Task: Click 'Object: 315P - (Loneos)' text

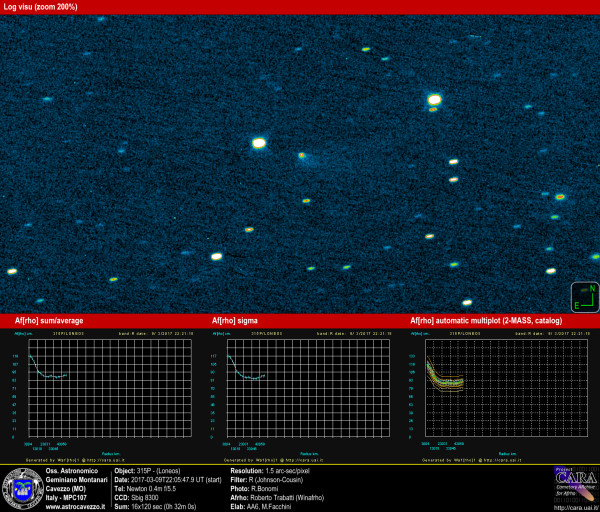Action: pos(147,471)
